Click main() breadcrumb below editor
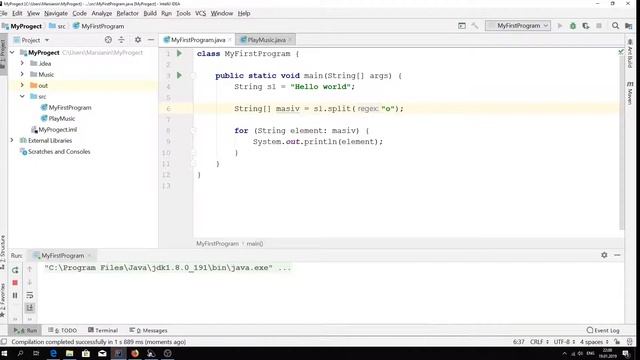The image size is (640, 360). [255, 244]
